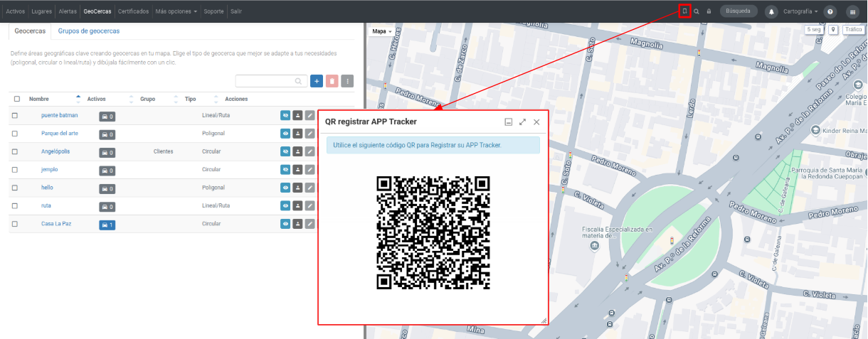The height and width of the screenshot is (339, 868).
Task: Open the three-dots more options button
Action: tap(347, 81)
